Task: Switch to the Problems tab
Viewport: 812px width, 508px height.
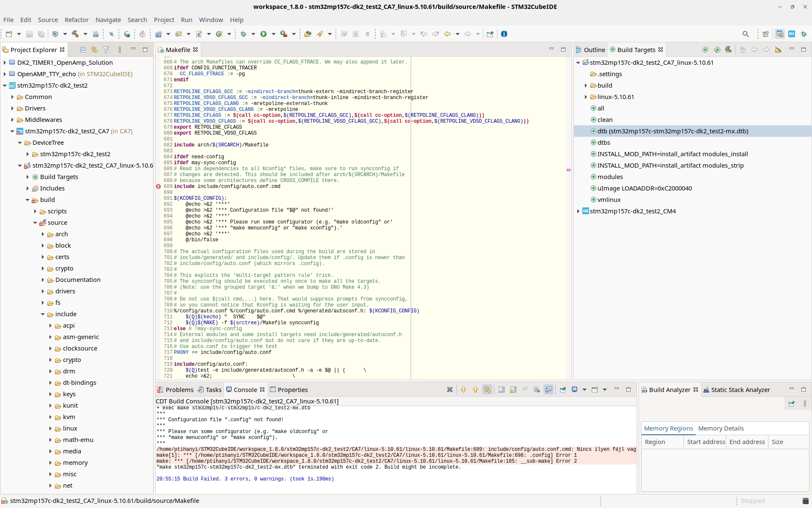Action: 176,389
